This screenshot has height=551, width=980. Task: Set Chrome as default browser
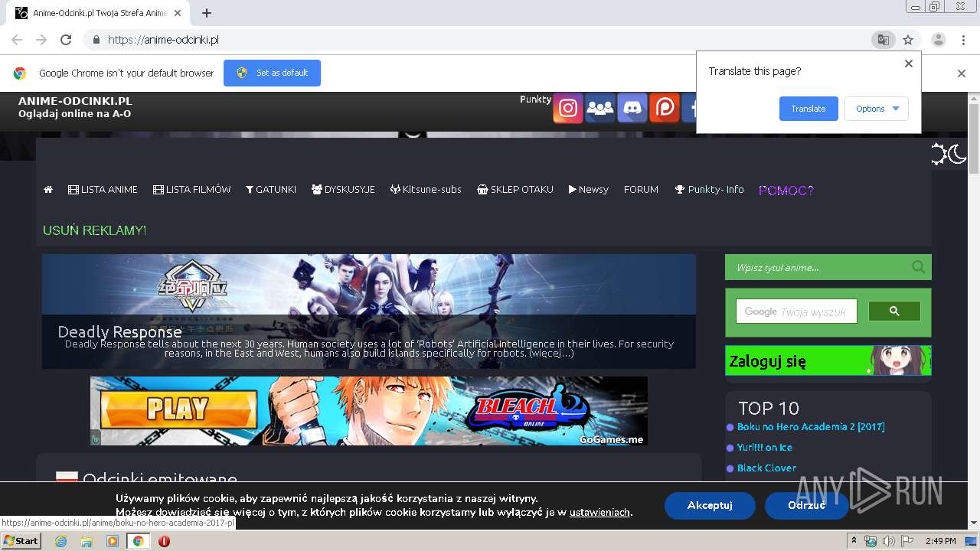(x=272, y=73)
